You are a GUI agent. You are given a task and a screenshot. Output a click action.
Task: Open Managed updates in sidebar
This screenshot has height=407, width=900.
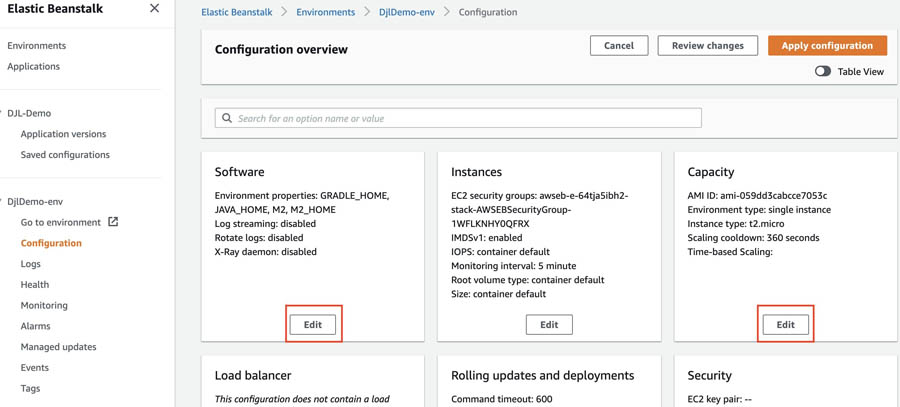(59, 347)
